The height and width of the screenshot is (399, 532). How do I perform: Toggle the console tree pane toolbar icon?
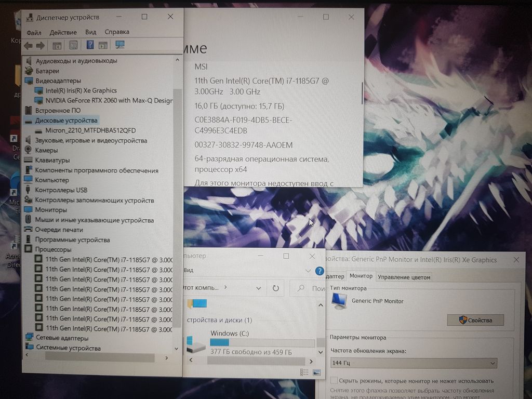click(x=57, y=45)
